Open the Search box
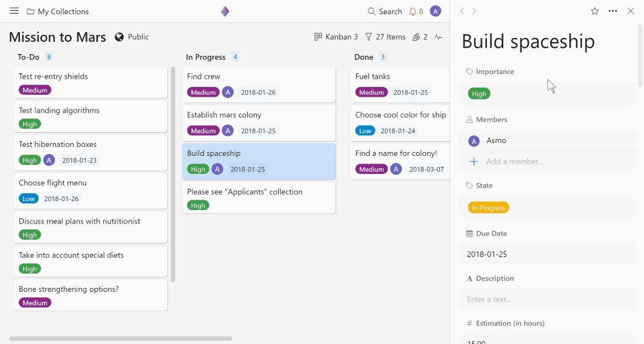This screenshot has height=344, width=644. [385, 12]
